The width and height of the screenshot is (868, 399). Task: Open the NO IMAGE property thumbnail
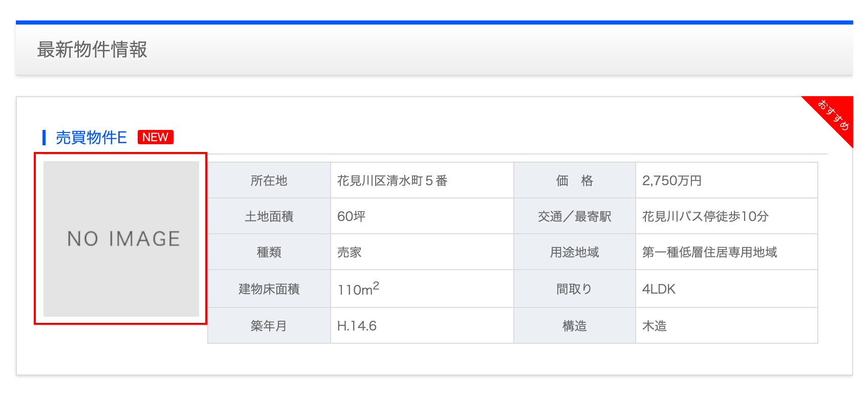click(121, 238)
